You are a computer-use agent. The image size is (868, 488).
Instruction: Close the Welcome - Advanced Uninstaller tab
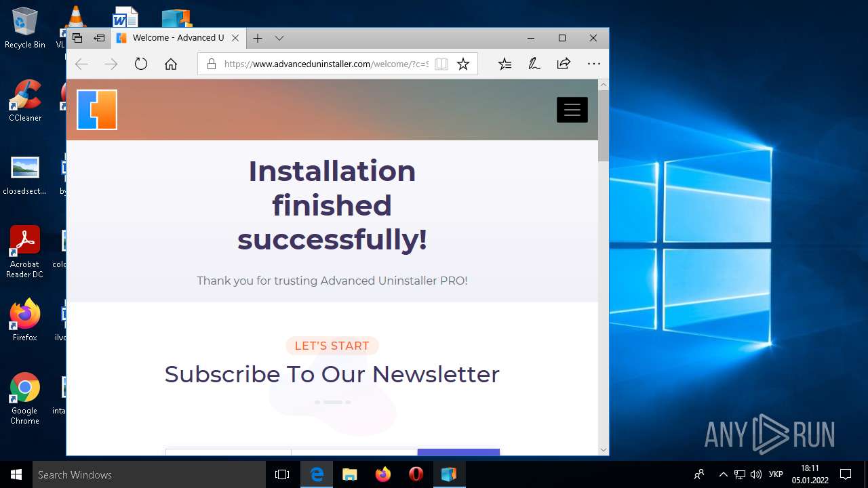tap(235, 38)
